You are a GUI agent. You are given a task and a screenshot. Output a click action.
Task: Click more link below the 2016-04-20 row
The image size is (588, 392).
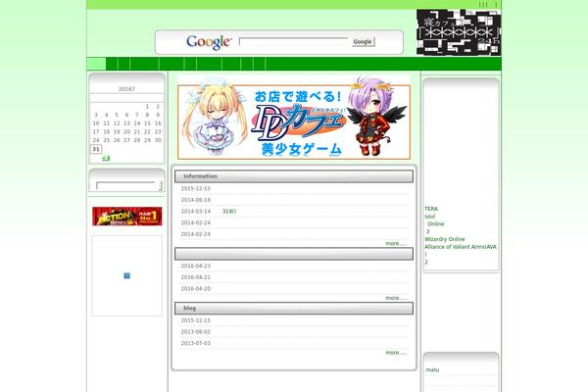[x=396, y=298]
